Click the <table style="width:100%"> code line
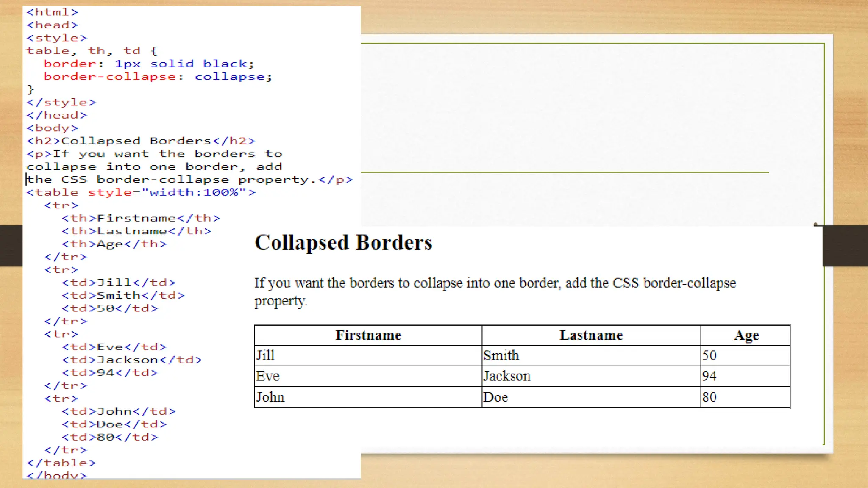 141,193
